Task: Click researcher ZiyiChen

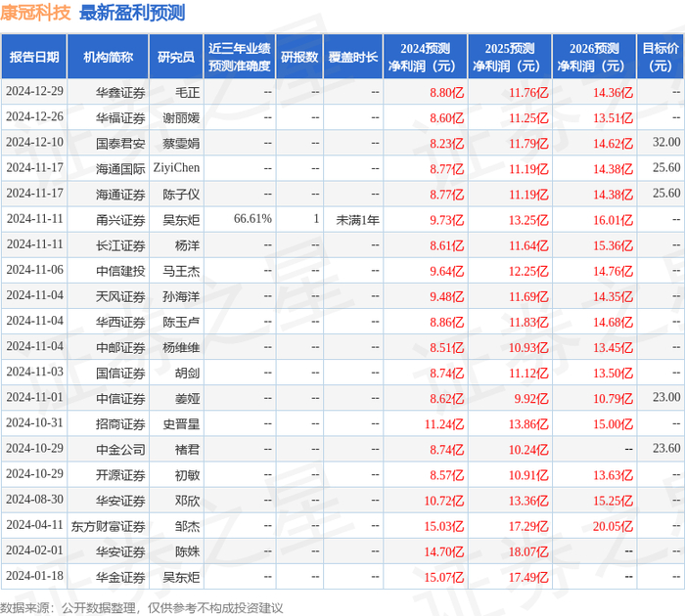Action: tap(176, 168)
